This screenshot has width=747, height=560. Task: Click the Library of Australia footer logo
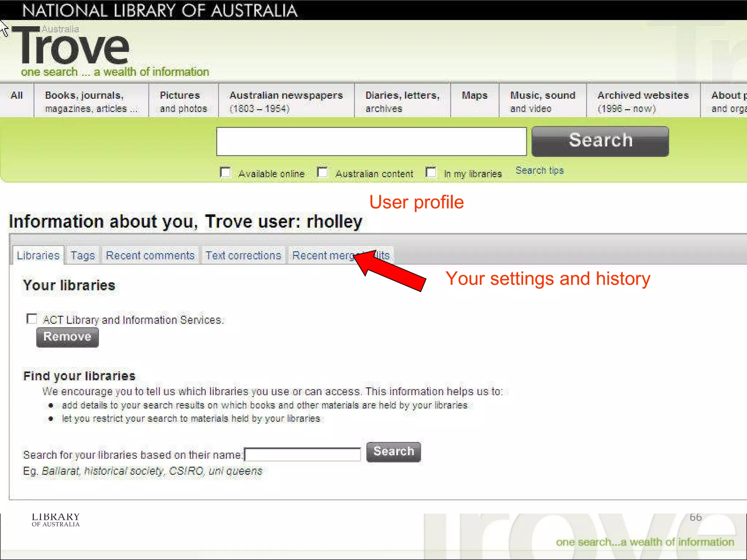[55, 520]
